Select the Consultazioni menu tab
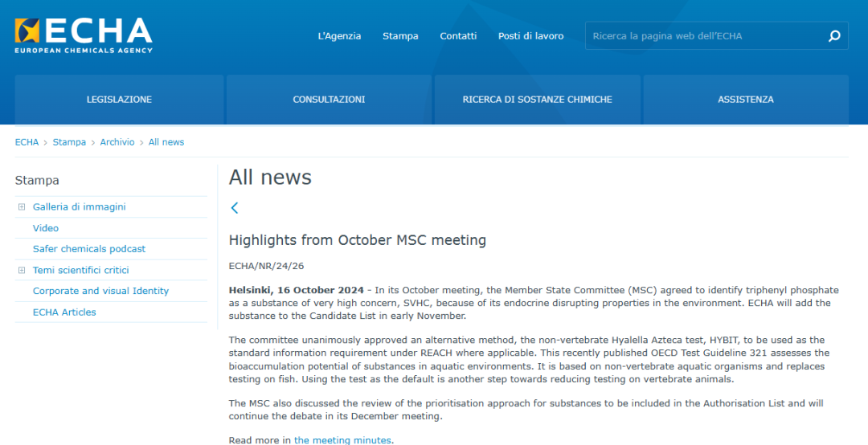 329,100
